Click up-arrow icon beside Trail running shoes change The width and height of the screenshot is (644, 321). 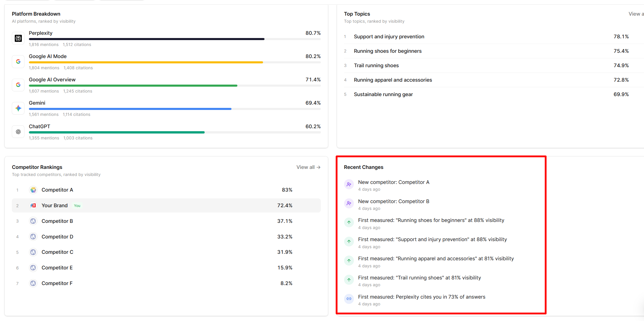click(x=349, y=280)
